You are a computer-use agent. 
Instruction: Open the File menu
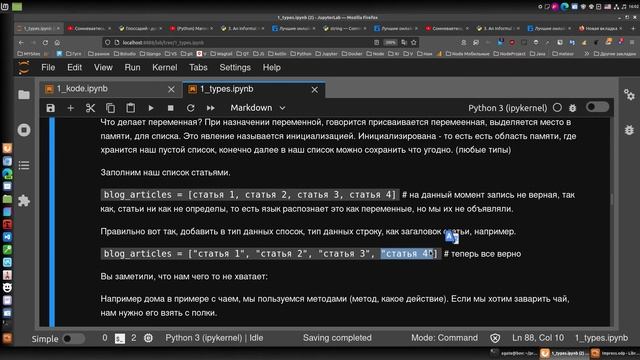click(x=48, y=68)
